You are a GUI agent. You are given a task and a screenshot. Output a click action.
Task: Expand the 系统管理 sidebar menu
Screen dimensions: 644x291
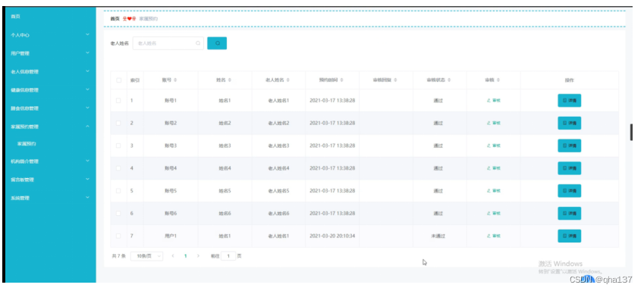[50, 198]
